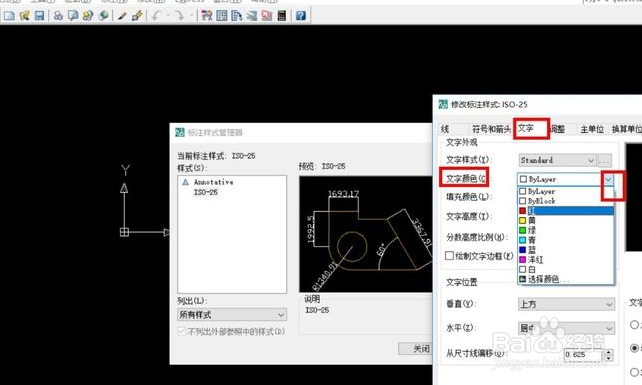Select the cyan 青 color option
The image size is (642, 385).
point(566,240)
